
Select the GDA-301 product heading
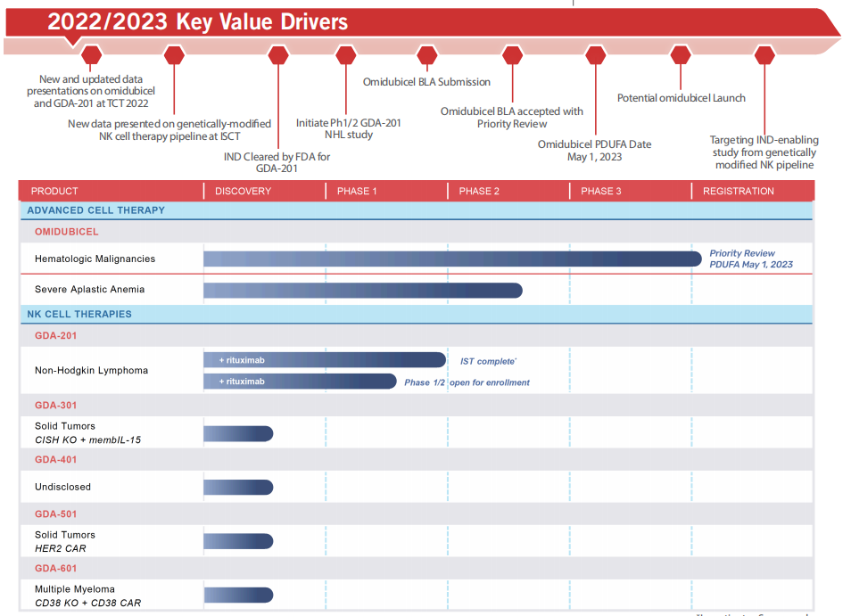click(x=55, y=406)
